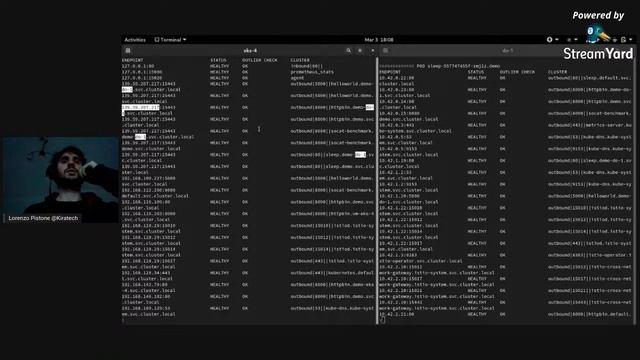The image size is (640, 360).
Task: Open a new tab in the aks-4 terminal
Action: pos(128,51)
